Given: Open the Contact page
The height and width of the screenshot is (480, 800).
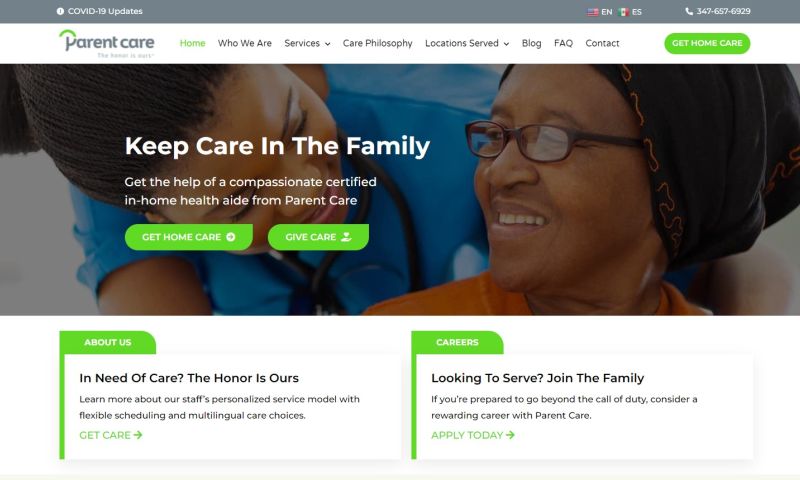Looking at the screenshot, I should click(x=602, y=43).
